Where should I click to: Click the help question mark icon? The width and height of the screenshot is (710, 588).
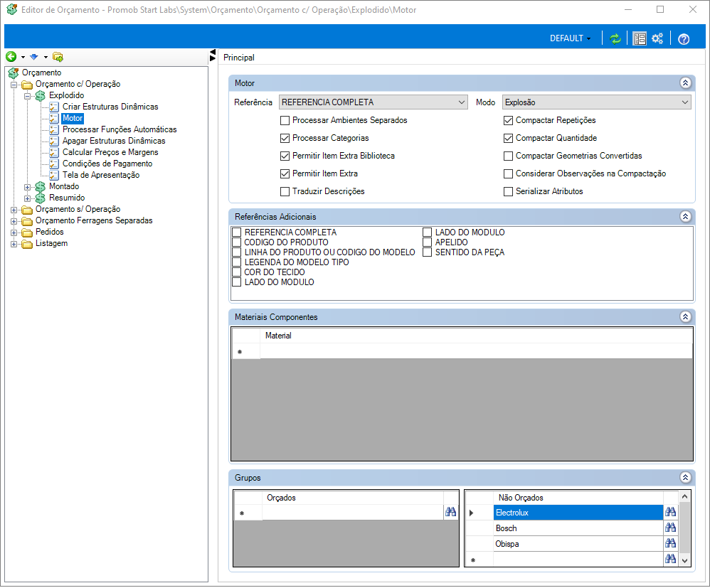(x=683, y=39)
